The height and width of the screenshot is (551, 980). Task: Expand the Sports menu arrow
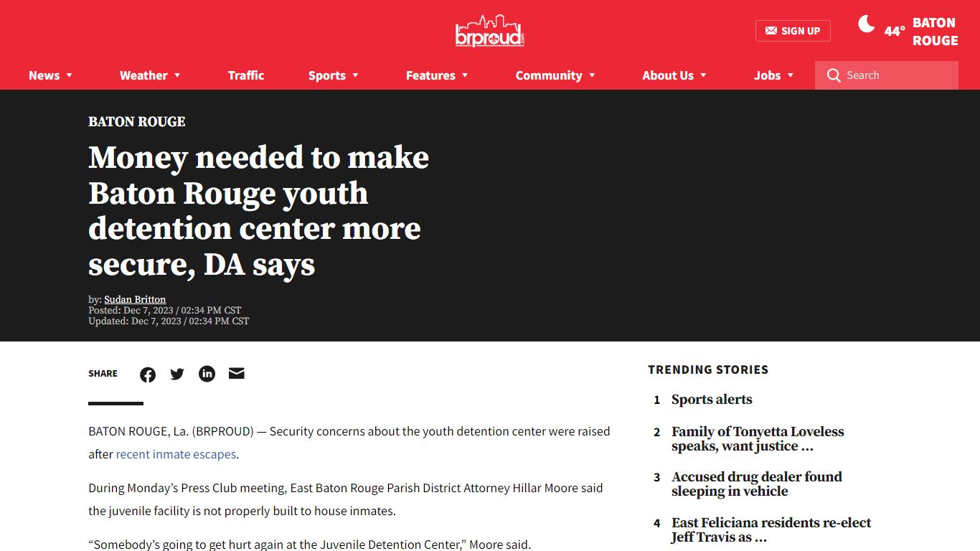(x=355, y=75)
